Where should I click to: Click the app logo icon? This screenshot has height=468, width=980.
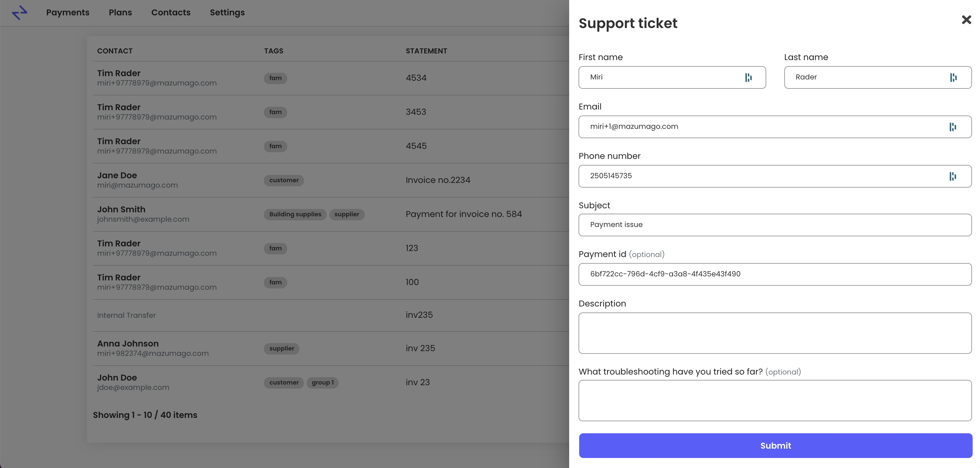pyautogui.click(x=19, y=13)
